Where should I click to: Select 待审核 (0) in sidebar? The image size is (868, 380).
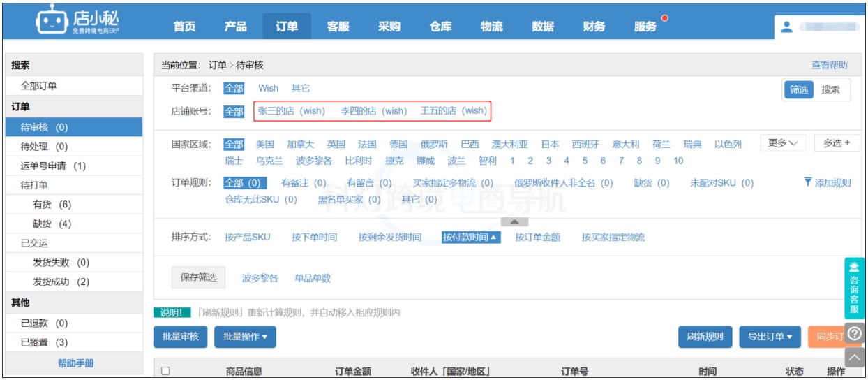(74, 127)
